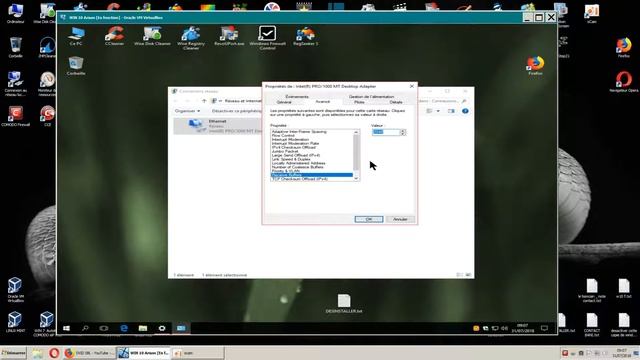This screenshot has width=640, height=360.
Task: Open Navigateur Opera icon on host desktop
Action: coord(624,82)
